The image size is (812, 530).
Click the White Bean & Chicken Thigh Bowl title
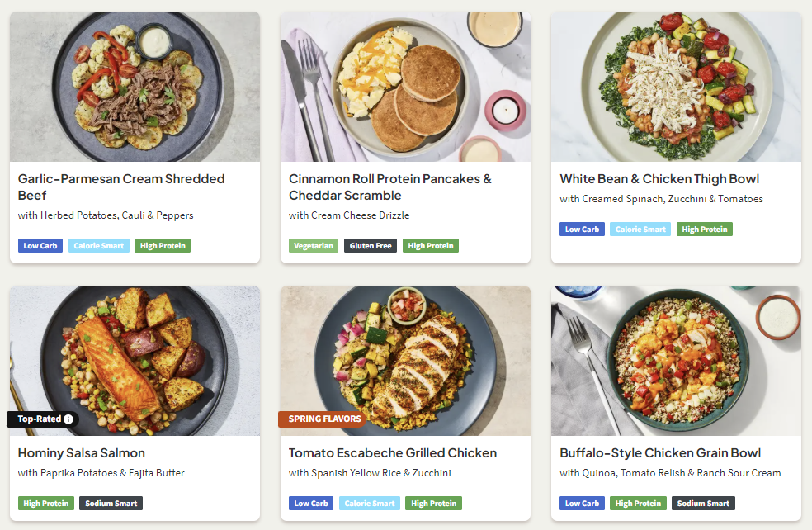pyautogui.click(x=659, y=179)
